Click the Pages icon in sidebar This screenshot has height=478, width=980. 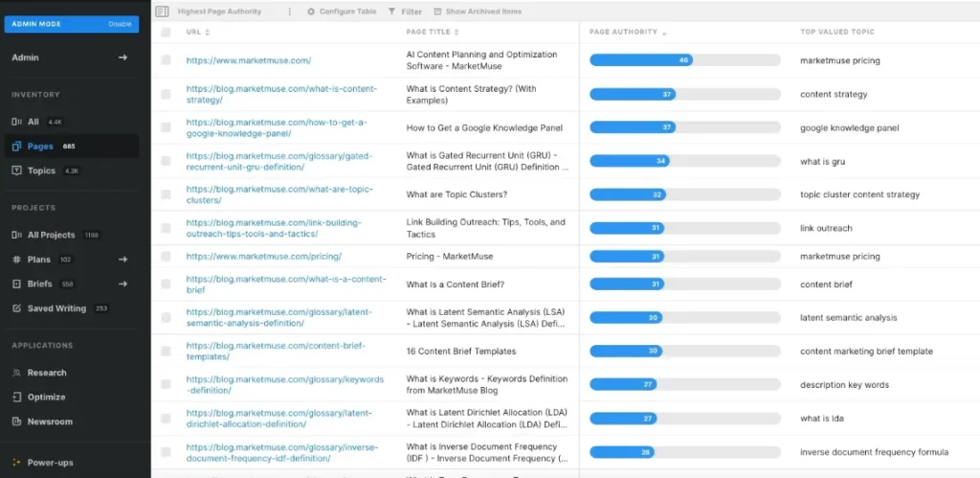pos(17,147)
